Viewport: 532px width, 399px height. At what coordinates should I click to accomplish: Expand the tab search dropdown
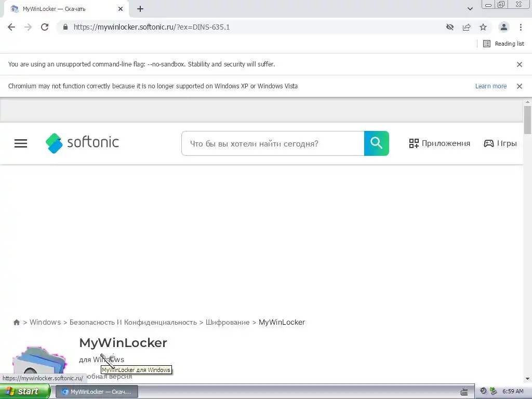coord(470,9)
